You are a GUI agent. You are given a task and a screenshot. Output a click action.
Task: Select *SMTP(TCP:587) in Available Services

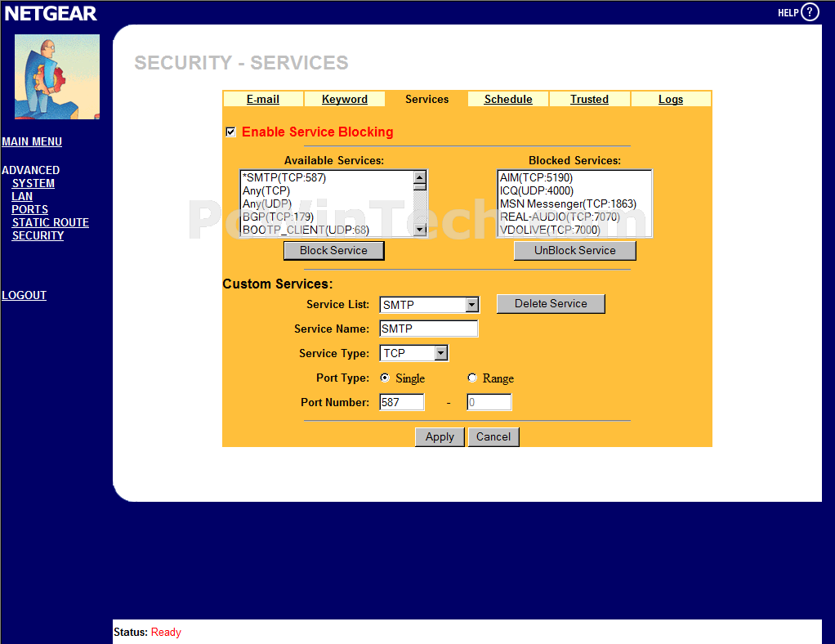coord(327,177)
